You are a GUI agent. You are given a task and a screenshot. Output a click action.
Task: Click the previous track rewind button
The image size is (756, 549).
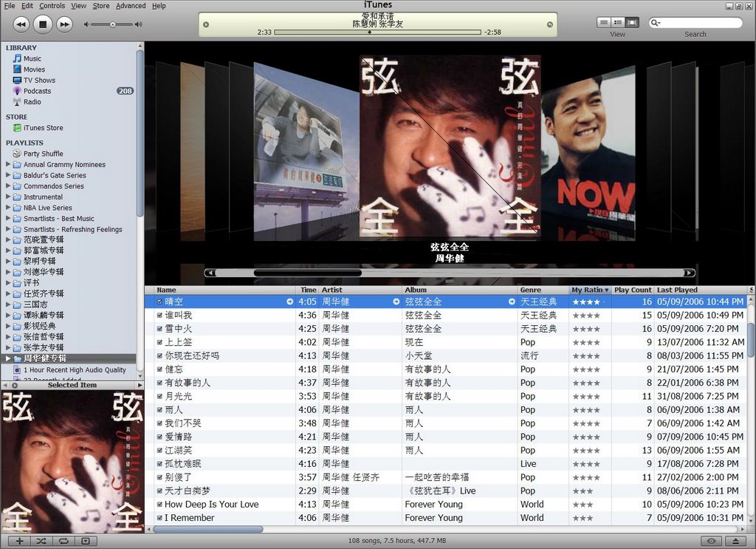tap(21, 24)
